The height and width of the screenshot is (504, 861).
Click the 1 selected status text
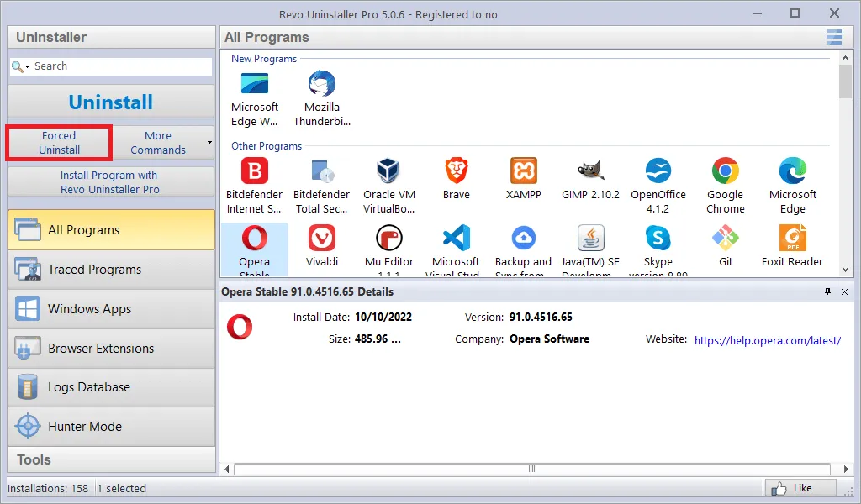(122, 488)
